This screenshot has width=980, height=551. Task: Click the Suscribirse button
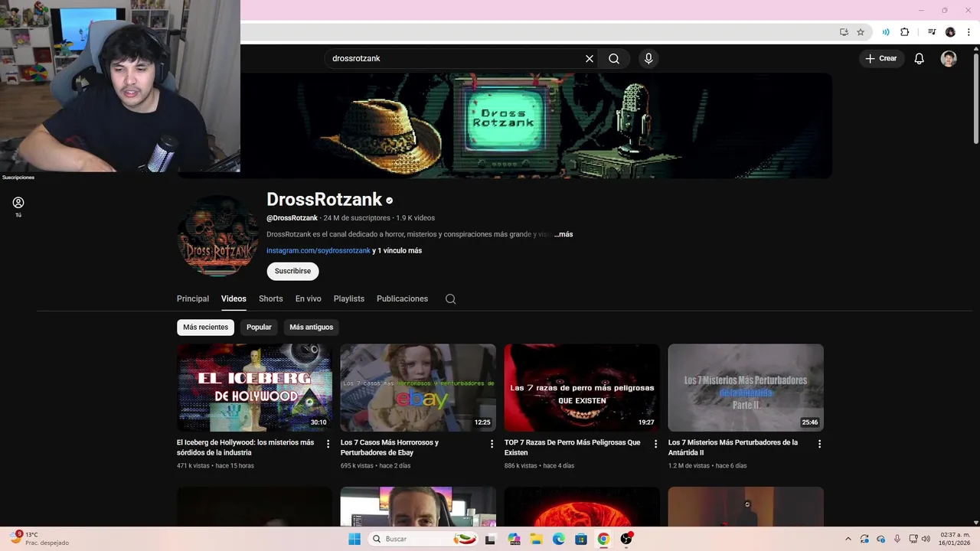point(292,271)
